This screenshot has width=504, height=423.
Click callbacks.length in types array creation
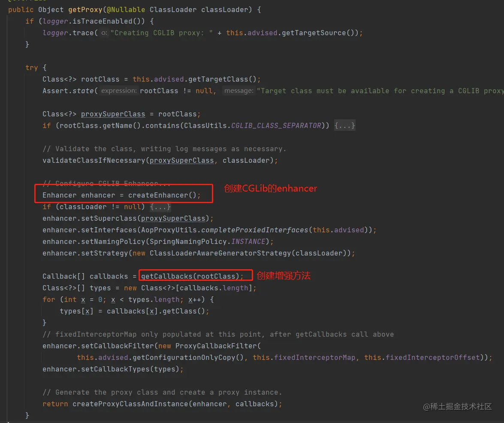[x=214, y=288]
